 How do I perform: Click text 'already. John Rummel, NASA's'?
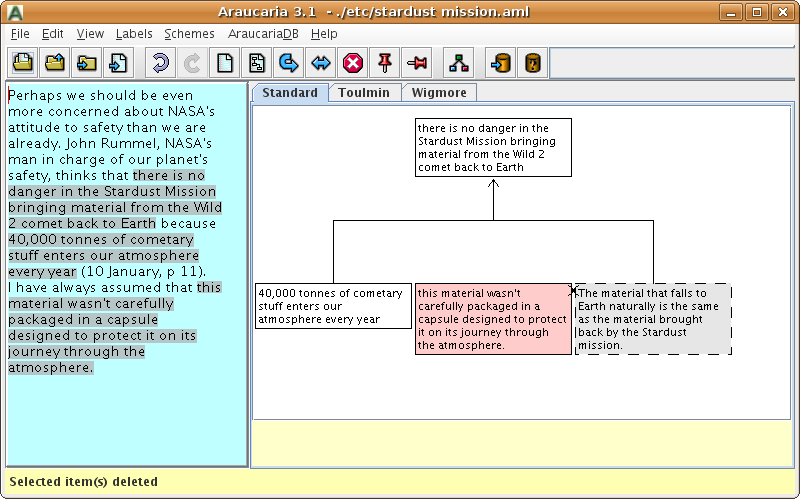pos(110,143)
